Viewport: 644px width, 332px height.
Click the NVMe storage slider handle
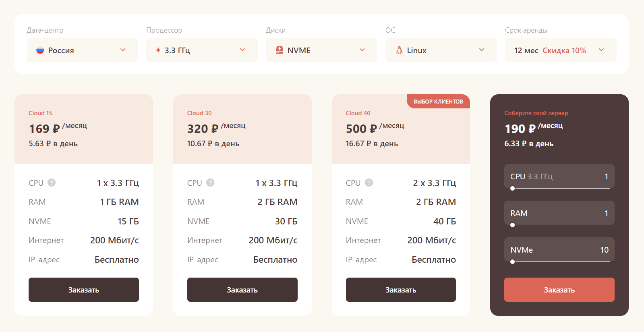point(512,261)
